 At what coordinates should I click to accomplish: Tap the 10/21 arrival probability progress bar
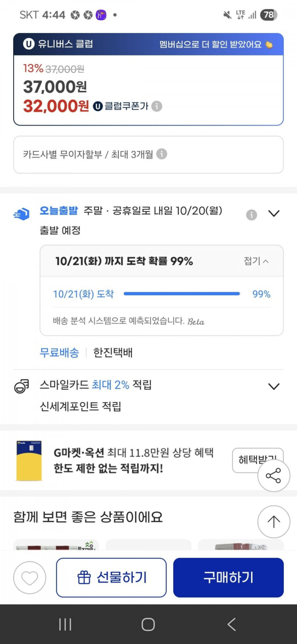pyautogui.click(x=181, y=294)
